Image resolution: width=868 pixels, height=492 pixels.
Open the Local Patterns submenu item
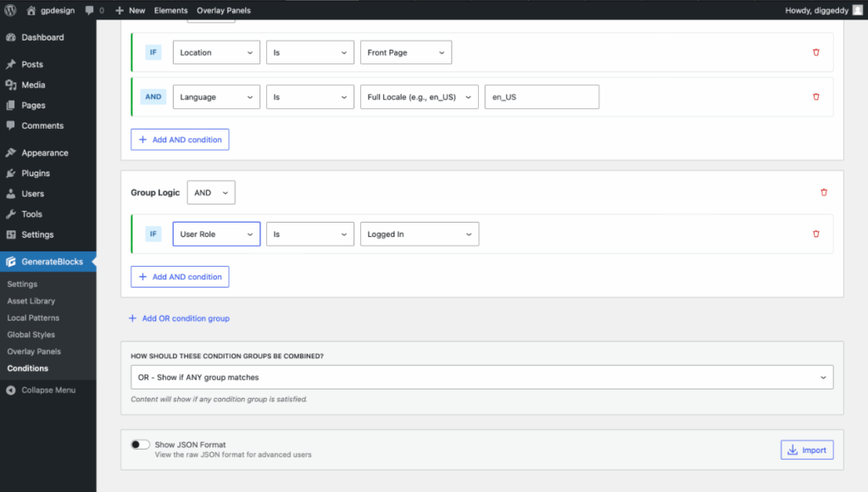point(33,318)
